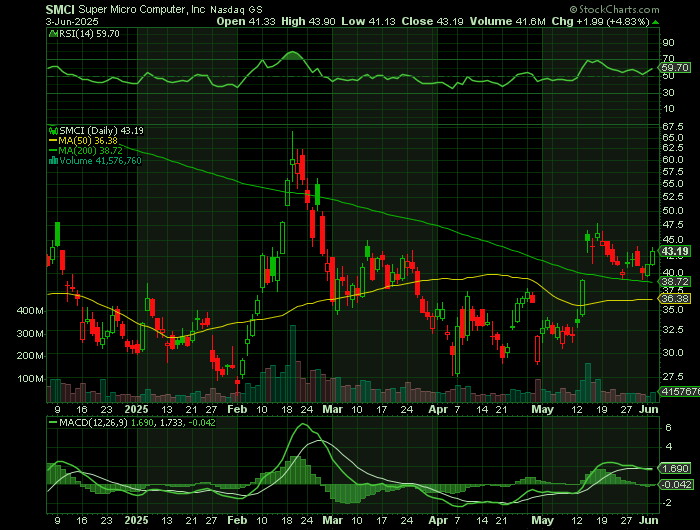Click the candlestick icon beside SMCI (Daily)
This screenshot has height=530, width=700.
[x=53, y=131]
